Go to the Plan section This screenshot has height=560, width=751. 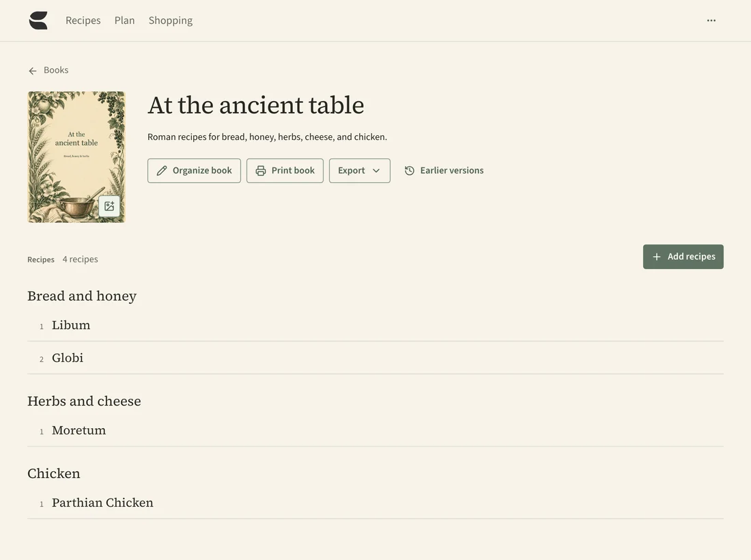point(124,20)
